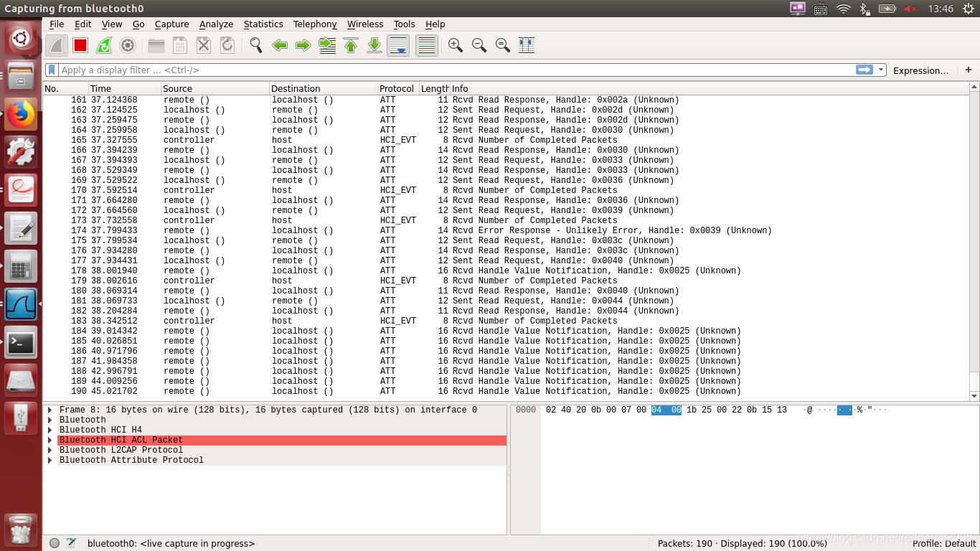The width and height of the screenshot is (980, 551).
Task: Close this capture file icon
Action: point(204,45)
